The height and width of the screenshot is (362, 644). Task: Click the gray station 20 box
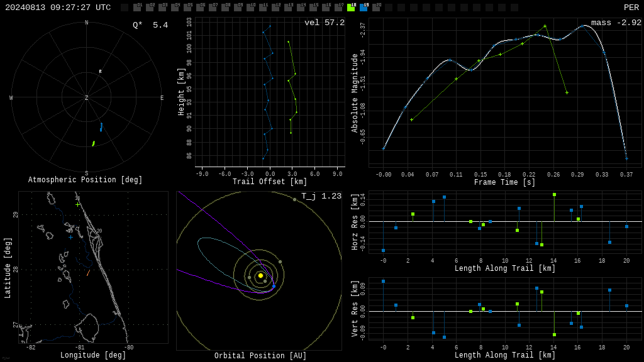click(x=376, y=8)
